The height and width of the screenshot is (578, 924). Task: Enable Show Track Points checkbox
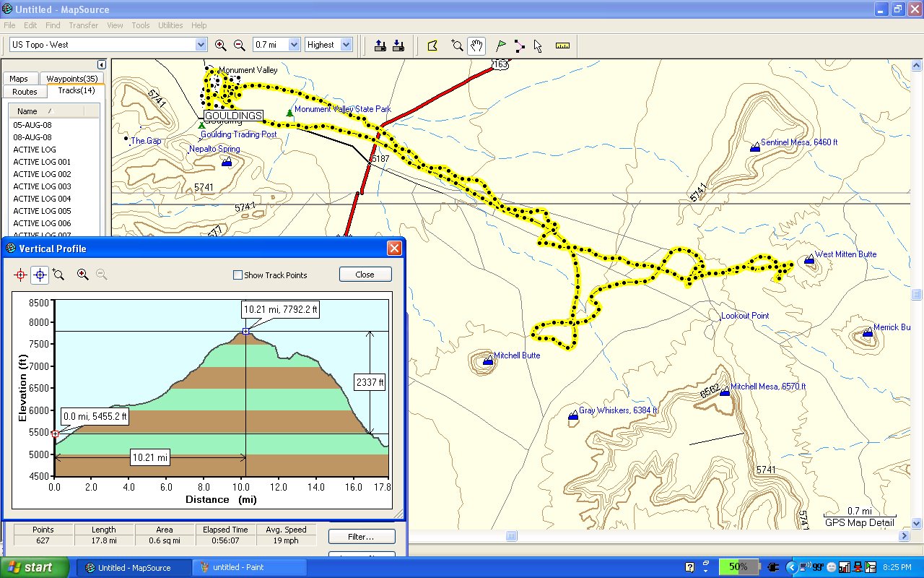click(x=237, y=275)
